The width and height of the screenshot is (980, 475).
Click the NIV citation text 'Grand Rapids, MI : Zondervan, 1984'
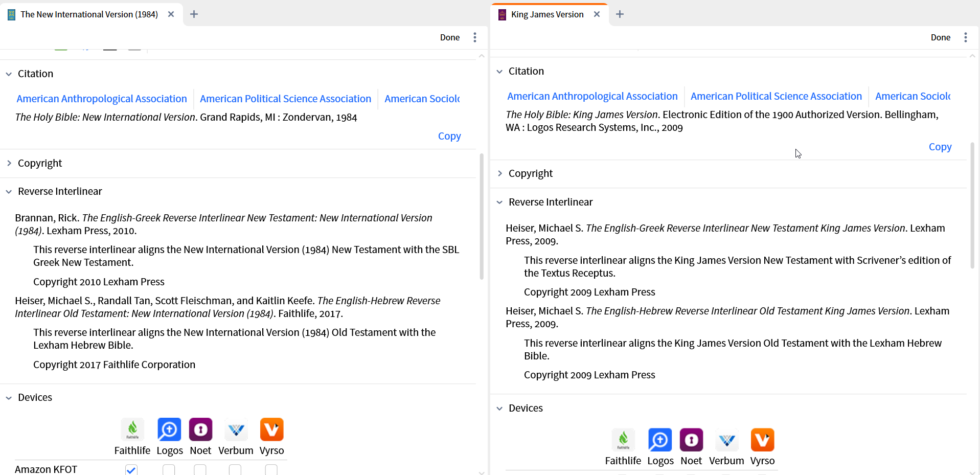click(279, 117)
